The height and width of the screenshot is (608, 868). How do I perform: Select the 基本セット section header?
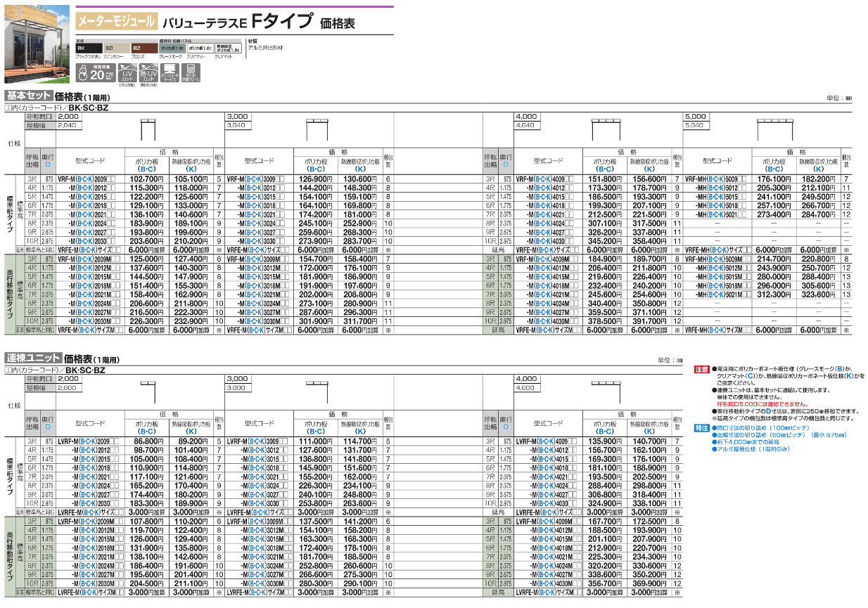click(x=28, y=97)
